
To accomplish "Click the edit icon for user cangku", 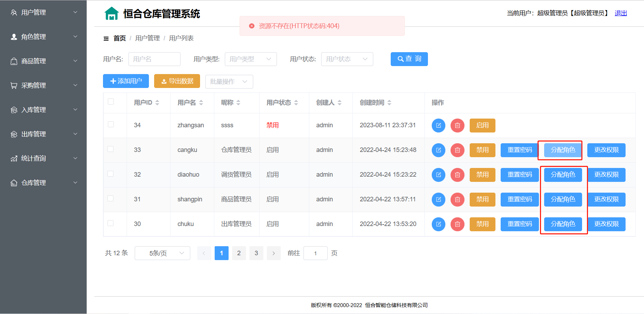I will (x=438, y=150).
